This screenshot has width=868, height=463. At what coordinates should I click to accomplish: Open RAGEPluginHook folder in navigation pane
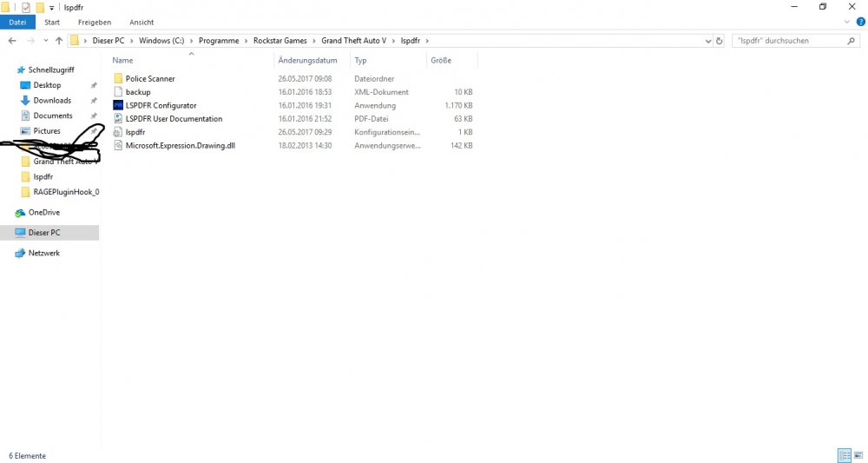[x=66, y=192]
